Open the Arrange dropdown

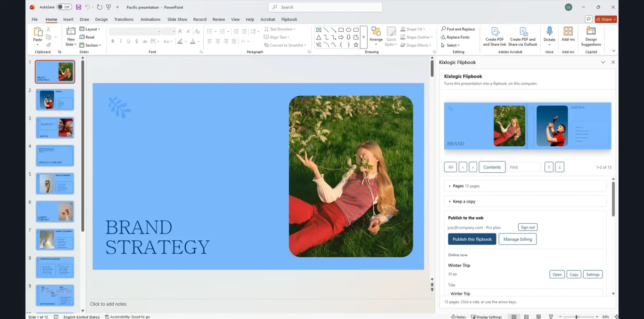(x=376, y=36)
